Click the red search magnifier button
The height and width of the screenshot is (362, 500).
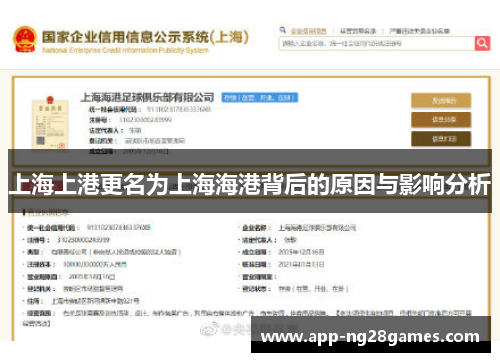click(482, 43)
